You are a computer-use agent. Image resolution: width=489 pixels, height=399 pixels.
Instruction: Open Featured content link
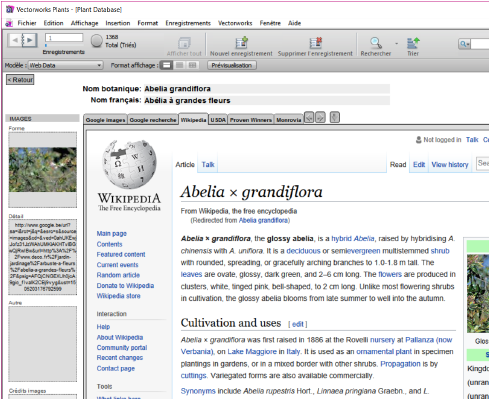[x=121, y=254]
